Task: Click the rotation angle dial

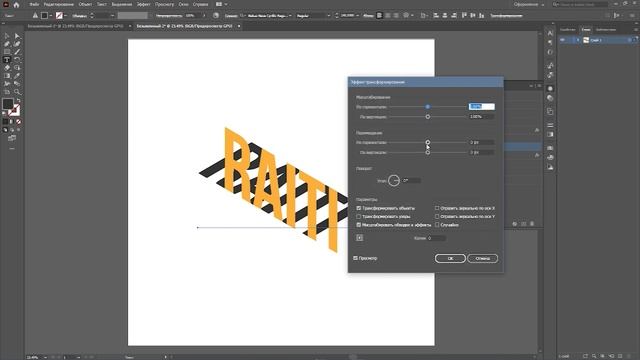Action: 394,180
